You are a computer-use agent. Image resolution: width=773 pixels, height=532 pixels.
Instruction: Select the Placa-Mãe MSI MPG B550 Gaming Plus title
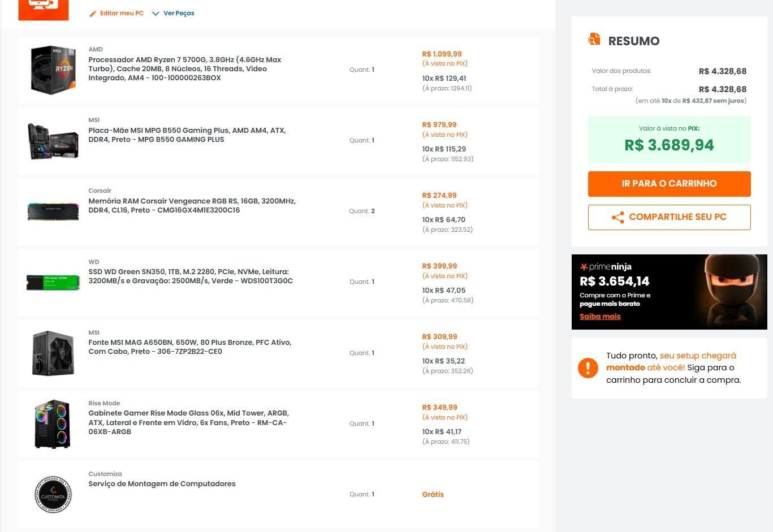point(187,135)
